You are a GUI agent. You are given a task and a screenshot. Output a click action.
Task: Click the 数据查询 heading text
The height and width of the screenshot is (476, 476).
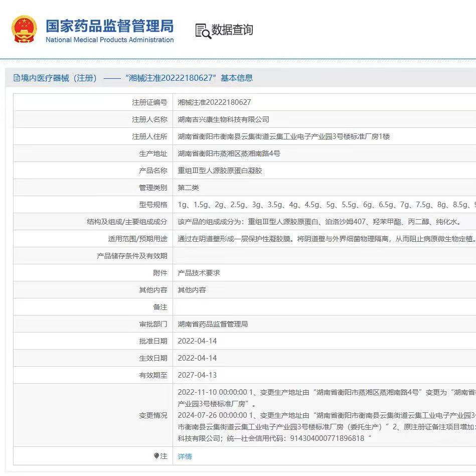pyautogui.click(x=232, y=30)
